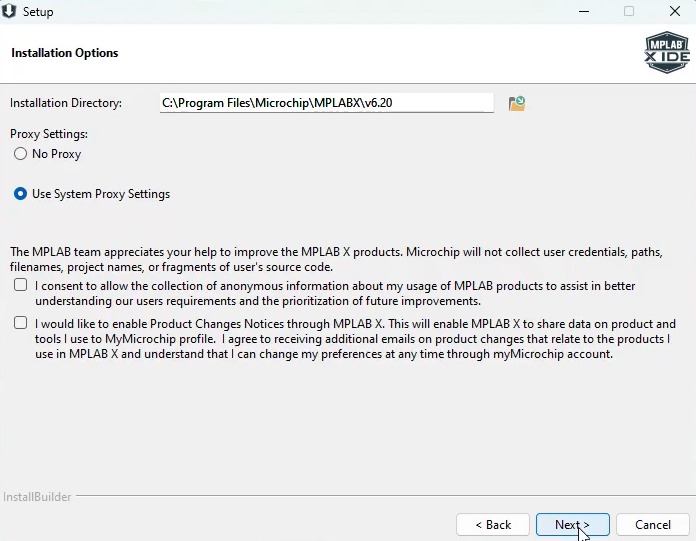Screen dimensions: 696x541
Task: Select the No Proxy option
Action: pos(21,154)
